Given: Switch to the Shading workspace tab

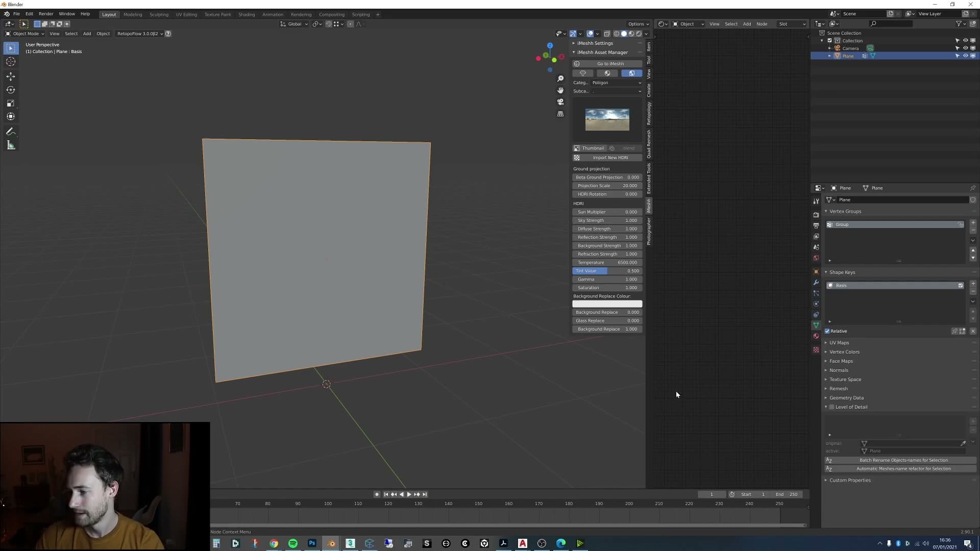Looking at the screenshot, I should [x=247, y=14].
